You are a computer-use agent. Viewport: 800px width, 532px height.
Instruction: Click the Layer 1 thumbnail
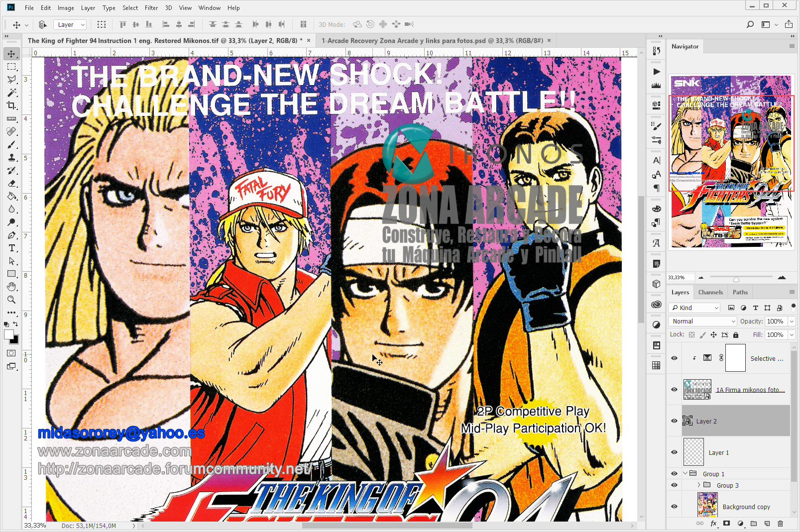tap(693, 452)
